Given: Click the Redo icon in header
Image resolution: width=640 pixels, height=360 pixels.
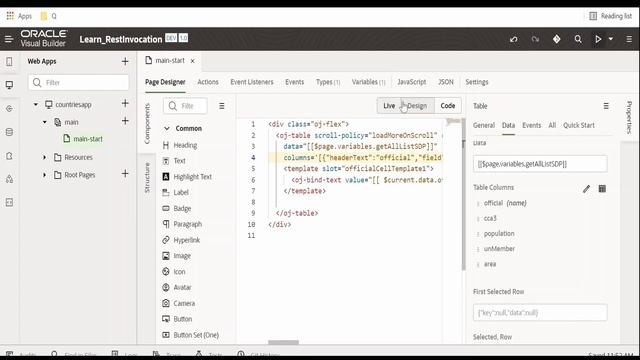Looking at the screenshot, I should point(535,39).
